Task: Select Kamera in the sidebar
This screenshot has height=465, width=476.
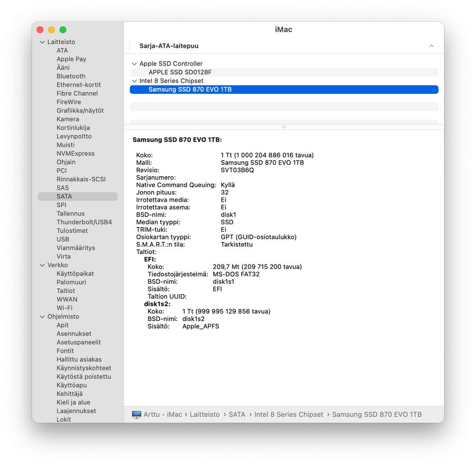Action: pyautogui.click(x=68, y=119)
